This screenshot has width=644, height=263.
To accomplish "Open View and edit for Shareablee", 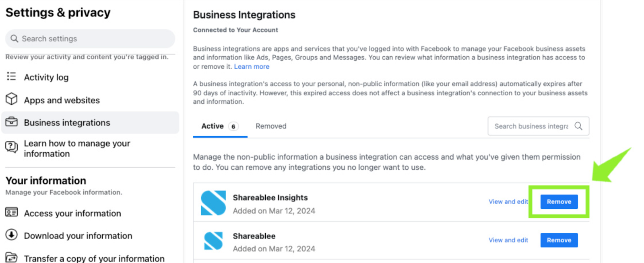I will [x=508, y=240].
